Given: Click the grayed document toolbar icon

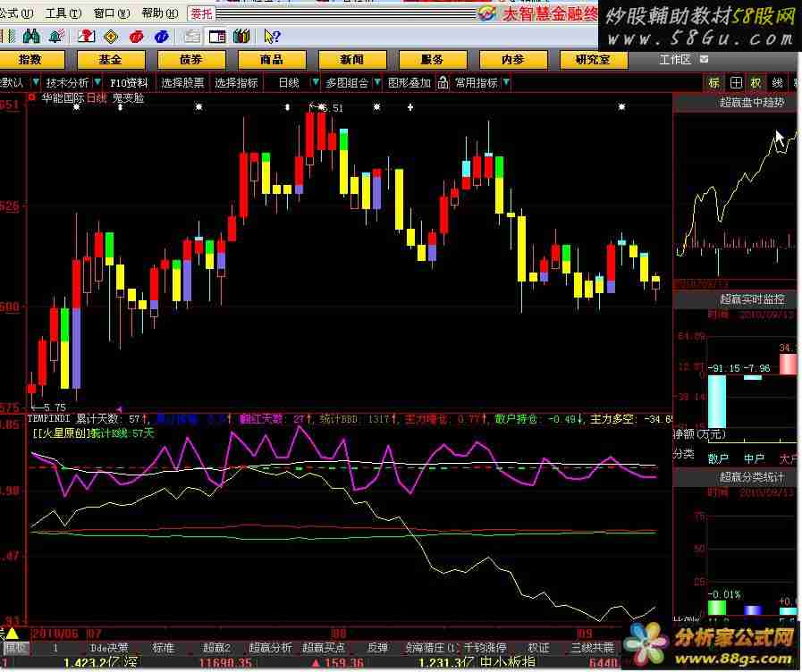Looking at the screenshot, I should coord(192,37).
